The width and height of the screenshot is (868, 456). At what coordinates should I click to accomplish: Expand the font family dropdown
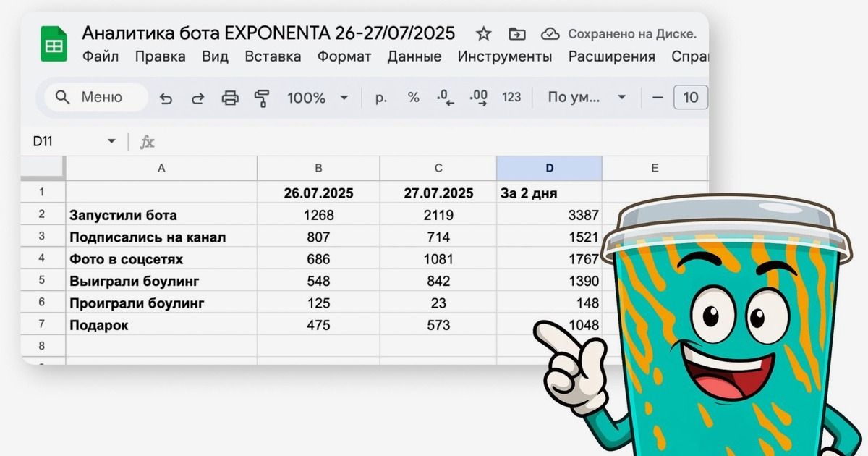[587, 98]
